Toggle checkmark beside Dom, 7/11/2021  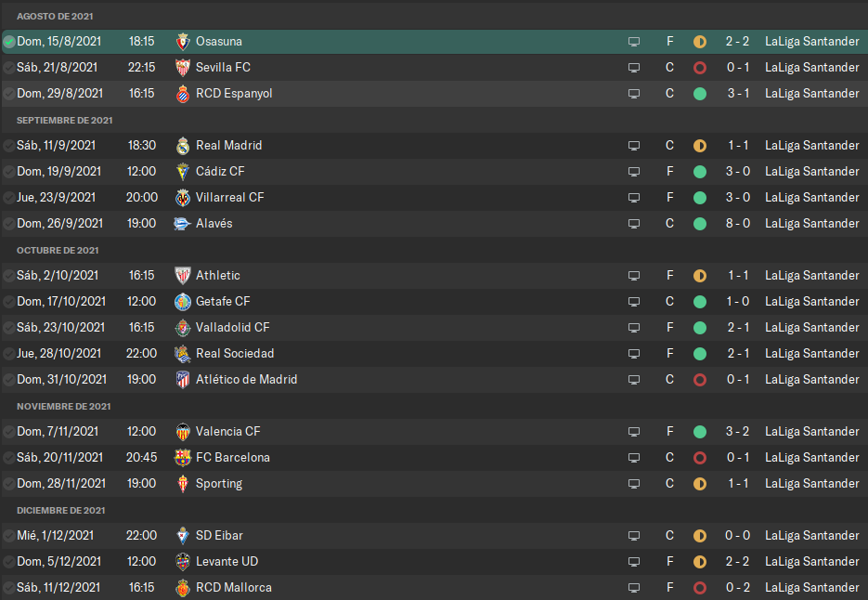9,432
